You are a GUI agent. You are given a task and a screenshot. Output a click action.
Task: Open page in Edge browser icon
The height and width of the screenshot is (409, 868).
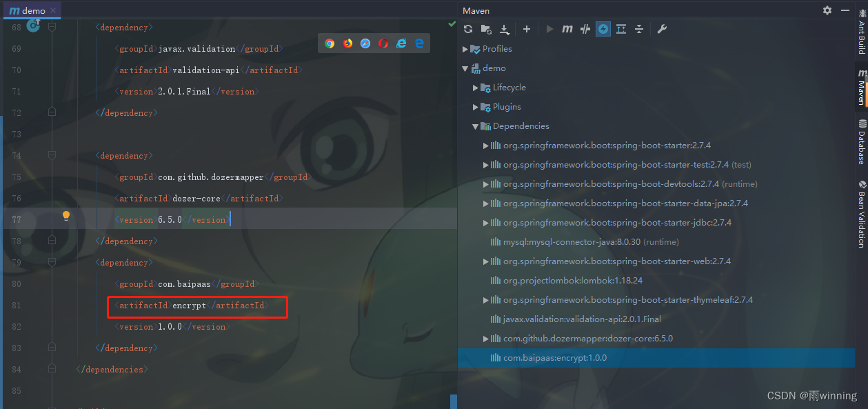[419, 43]
